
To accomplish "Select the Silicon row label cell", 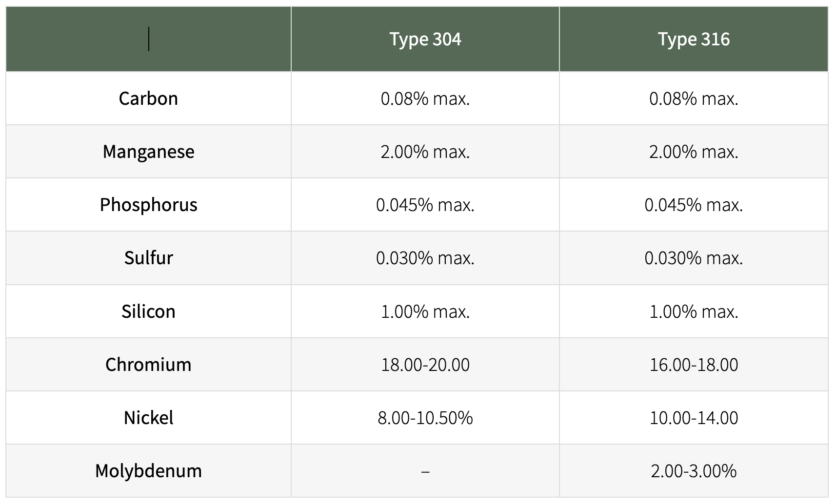I will 148,311.
